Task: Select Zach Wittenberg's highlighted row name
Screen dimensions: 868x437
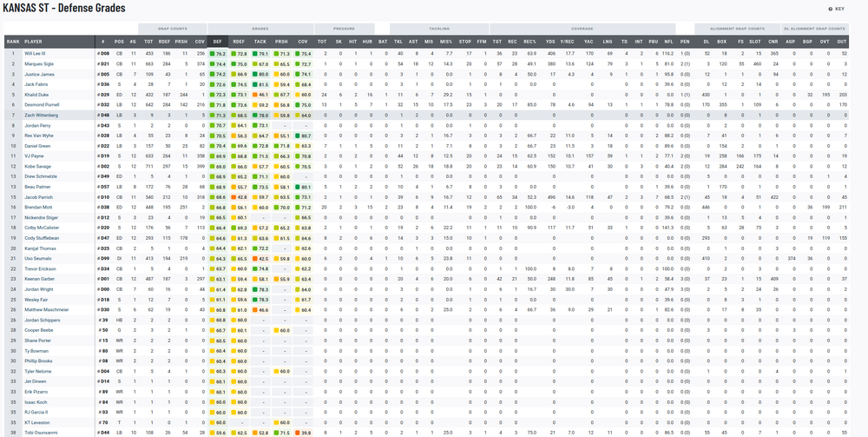Action: 41,115
